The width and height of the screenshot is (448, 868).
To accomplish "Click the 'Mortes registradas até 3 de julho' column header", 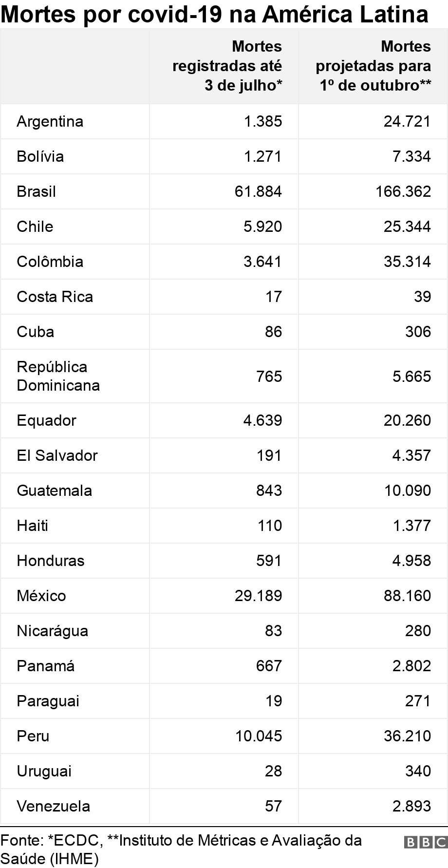I will pos(228,66).
